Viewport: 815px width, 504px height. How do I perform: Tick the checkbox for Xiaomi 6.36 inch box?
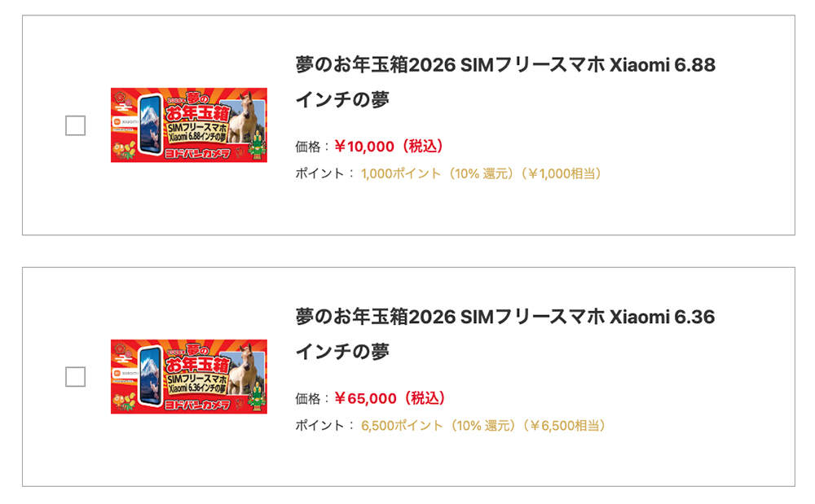click(75, 377)
